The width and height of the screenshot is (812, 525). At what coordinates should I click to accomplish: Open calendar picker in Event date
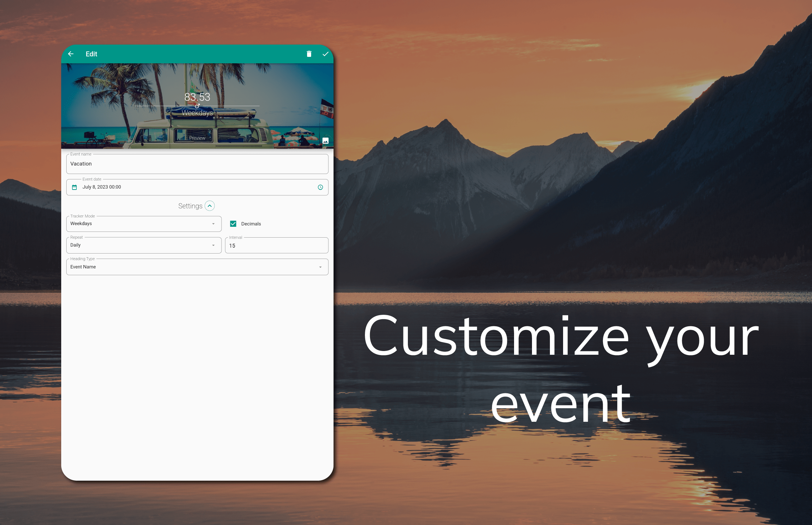coord(75,187)
